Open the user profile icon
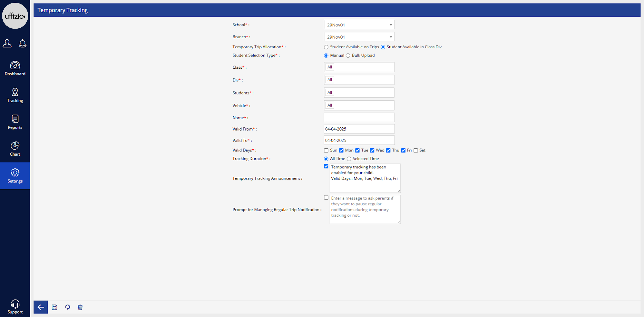 7,43
